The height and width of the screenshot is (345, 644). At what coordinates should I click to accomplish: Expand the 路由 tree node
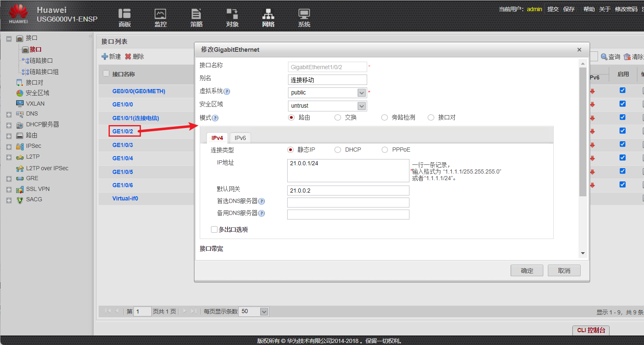point(9,136)
